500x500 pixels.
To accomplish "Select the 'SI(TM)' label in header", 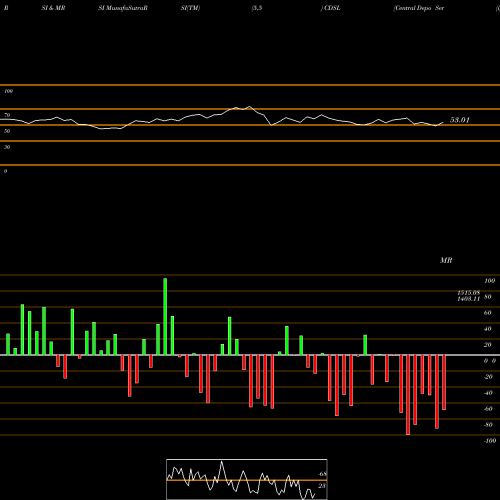I will pos(190,8).
